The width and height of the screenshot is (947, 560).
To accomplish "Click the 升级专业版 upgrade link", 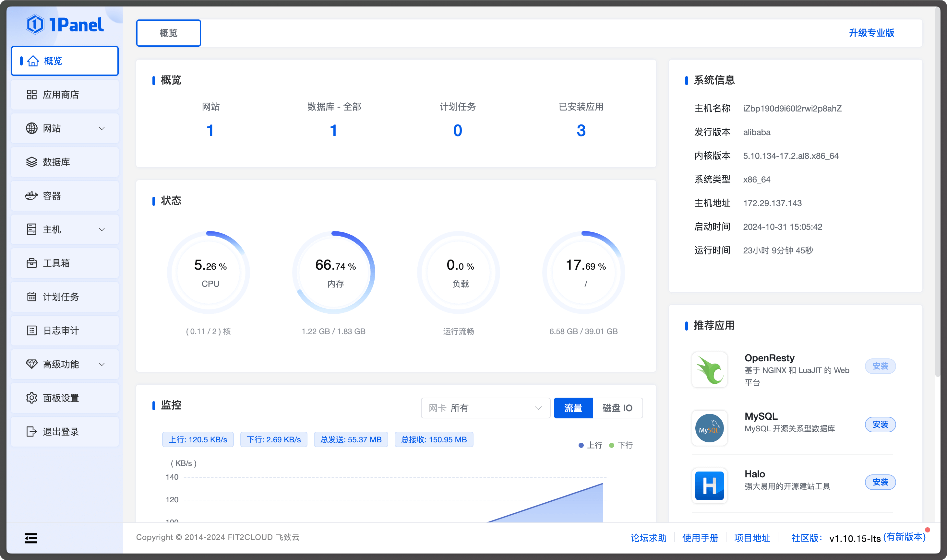I will coord(871,33).
